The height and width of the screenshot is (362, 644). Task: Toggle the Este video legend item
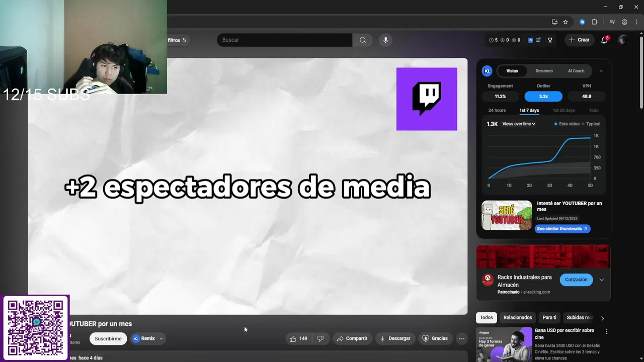click(x=567, y=124)
